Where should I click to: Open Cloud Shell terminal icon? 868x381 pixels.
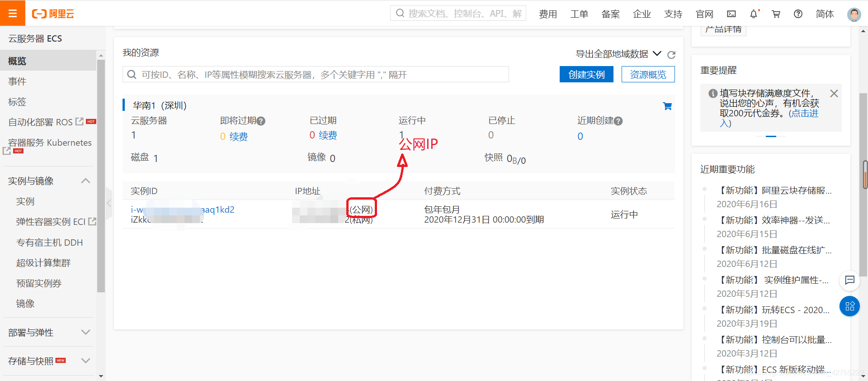[x=731, y=14]
